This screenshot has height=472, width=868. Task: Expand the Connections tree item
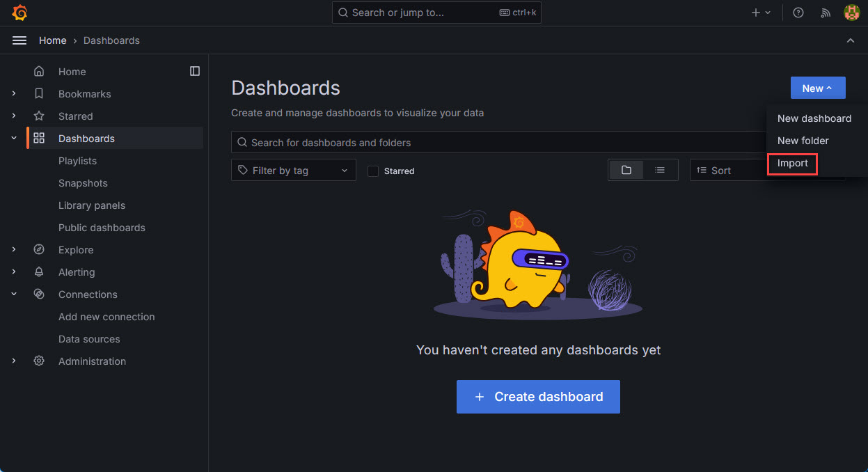13,294
